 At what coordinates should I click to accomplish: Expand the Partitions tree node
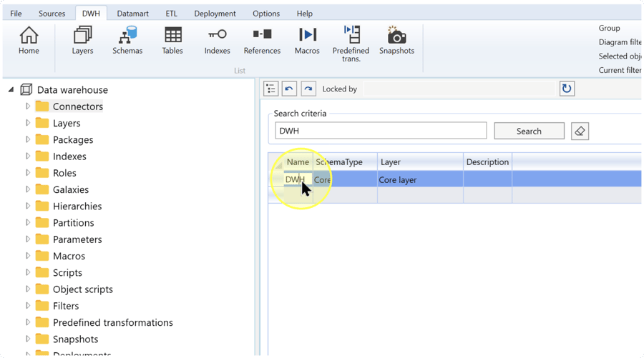pos(27,223)
